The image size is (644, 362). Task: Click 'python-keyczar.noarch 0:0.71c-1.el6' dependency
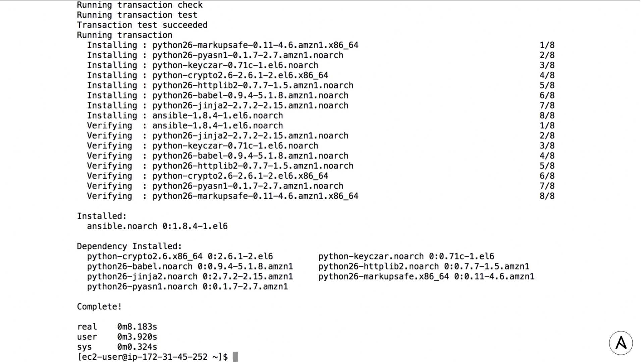406,256
